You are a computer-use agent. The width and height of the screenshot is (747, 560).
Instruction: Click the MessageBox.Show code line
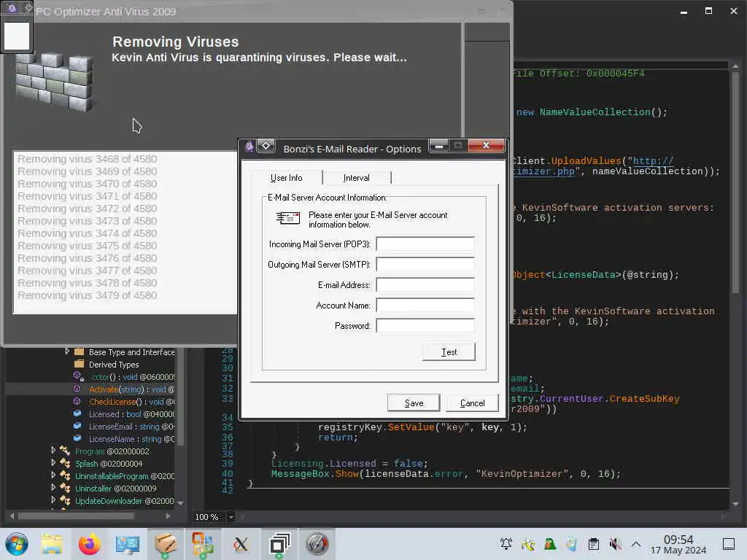coord(446,474)
